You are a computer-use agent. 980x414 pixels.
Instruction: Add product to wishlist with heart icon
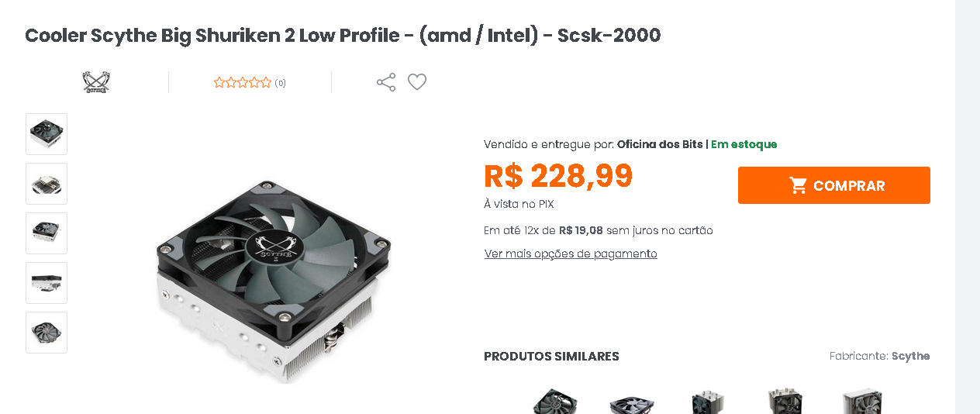(x=417, y=82)
